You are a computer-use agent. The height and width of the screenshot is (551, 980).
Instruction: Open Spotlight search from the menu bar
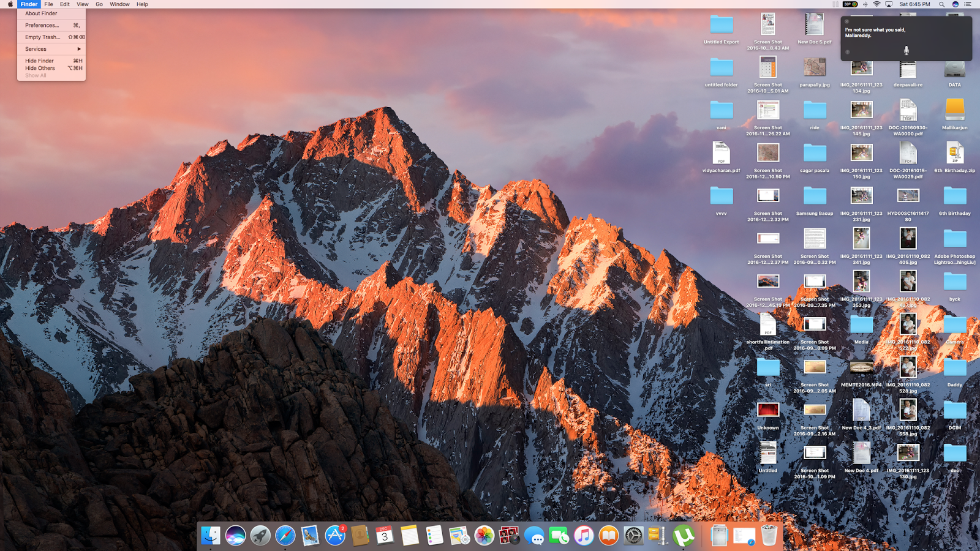point(942,4)
